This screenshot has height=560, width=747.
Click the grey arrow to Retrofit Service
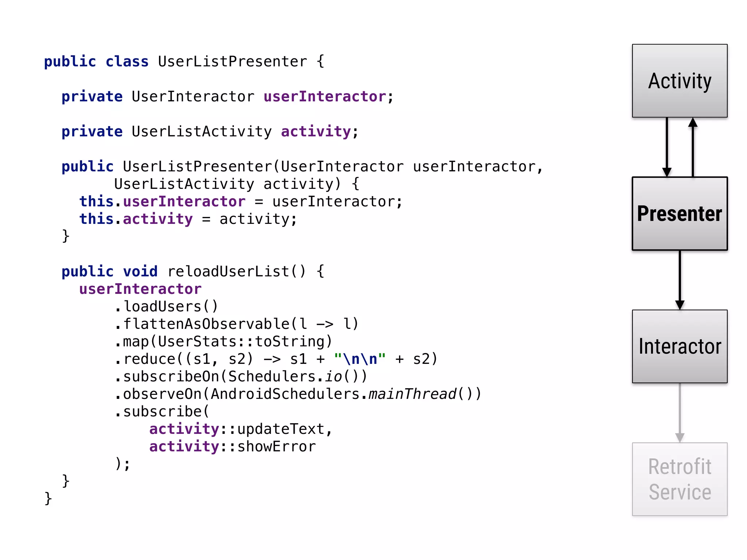(680, 413)
